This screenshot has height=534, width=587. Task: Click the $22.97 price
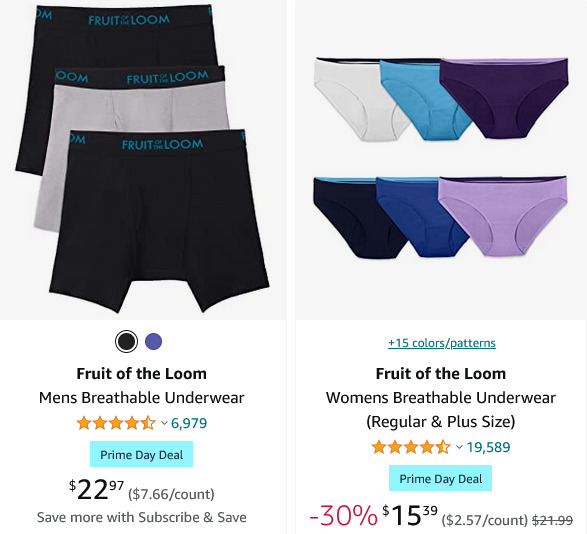click(x=96, y=490)
